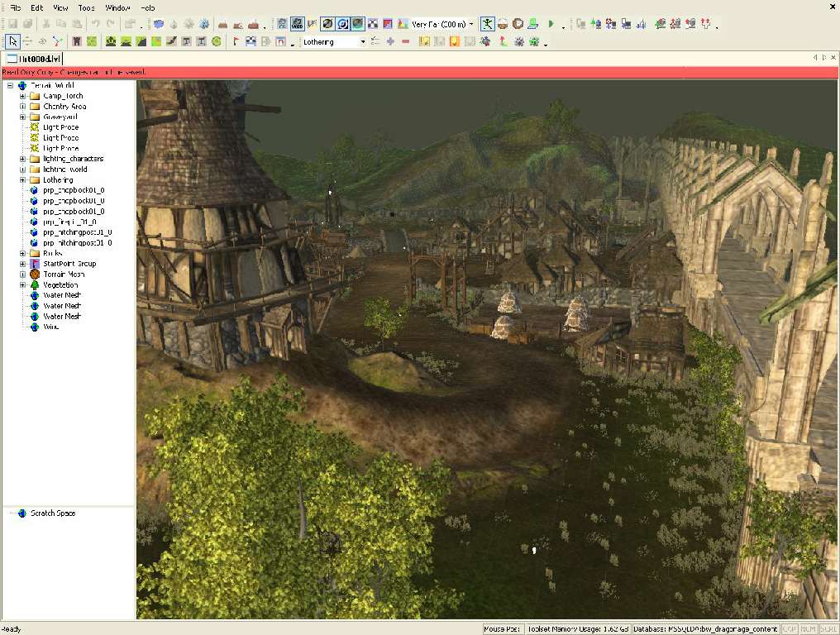
Task: Click the move arrows tool icon
Action: pyautogui.click(x=27, y=41)
